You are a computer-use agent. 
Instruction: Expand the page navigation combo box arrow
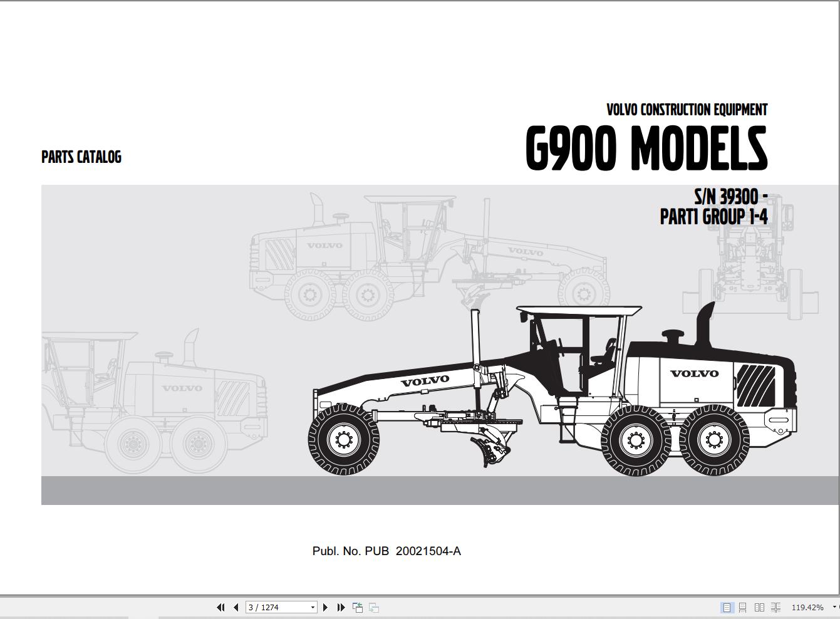(x=313, y=607)
